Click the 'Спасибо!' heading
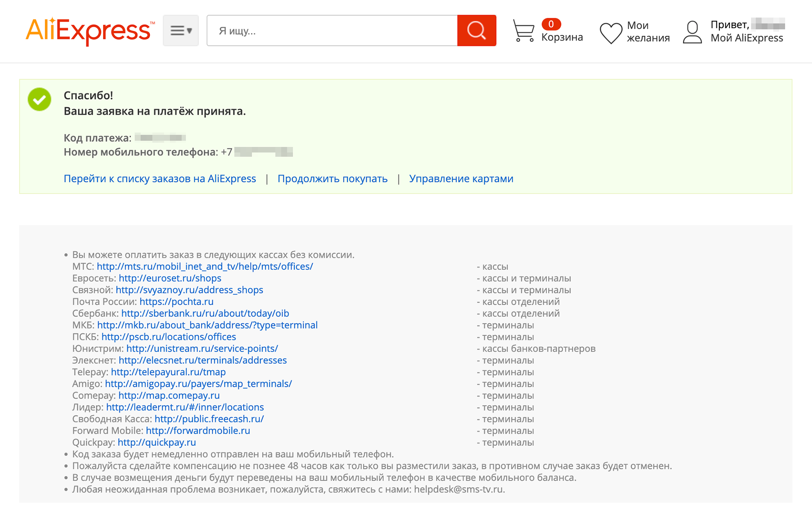Image resolution: width=812 pixels, height=525 pixels. coord(88,95)
